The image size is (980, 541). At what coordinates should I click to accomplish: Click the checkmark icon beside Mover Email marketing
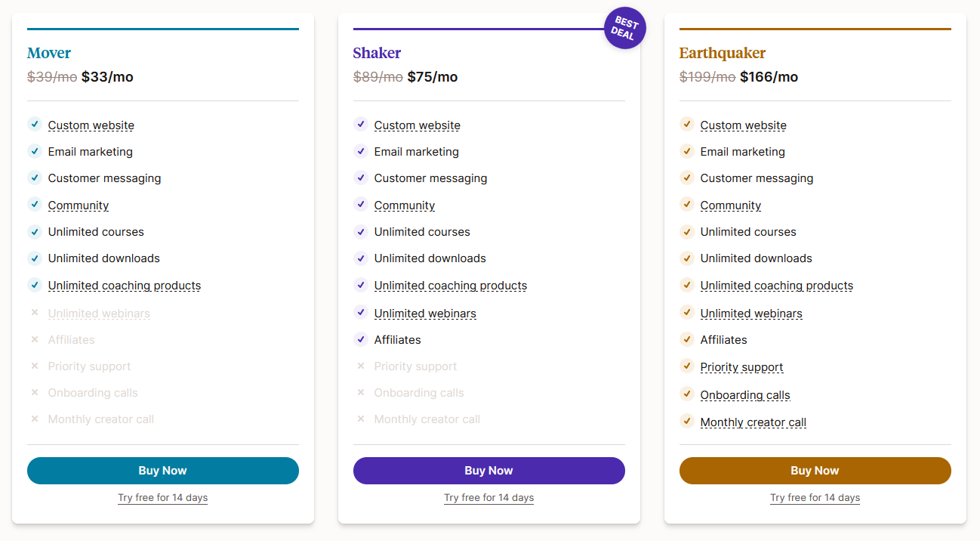coord(35,151)
